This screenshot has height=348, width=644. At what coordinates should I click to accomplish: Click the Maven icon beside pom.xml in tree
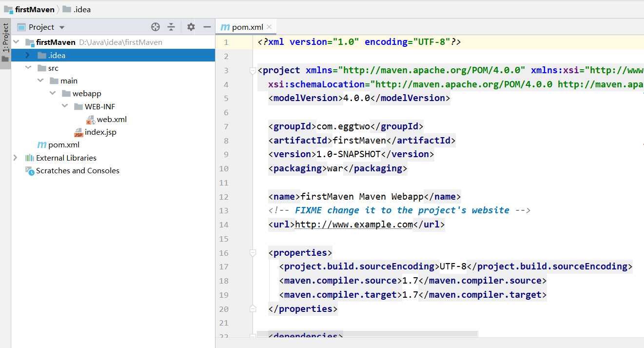coord(42,145)
